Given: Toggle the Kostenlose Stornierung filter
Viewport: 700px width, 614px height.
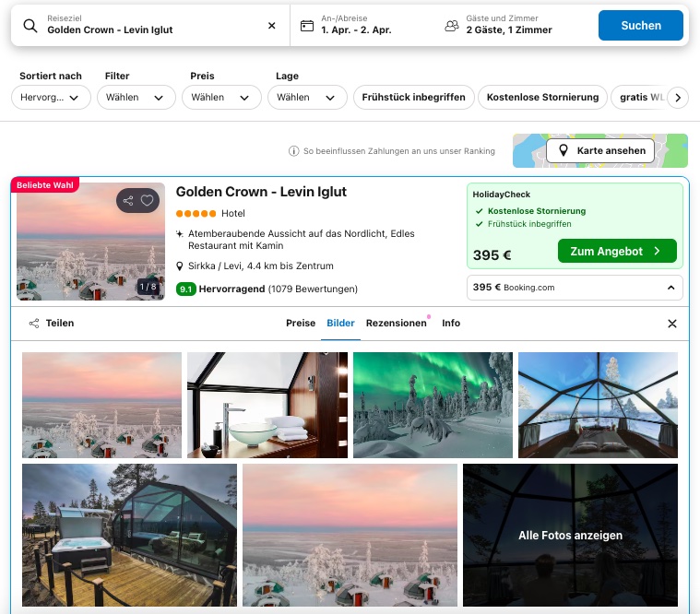Looking at the screenshot, I should click(542, 97).
